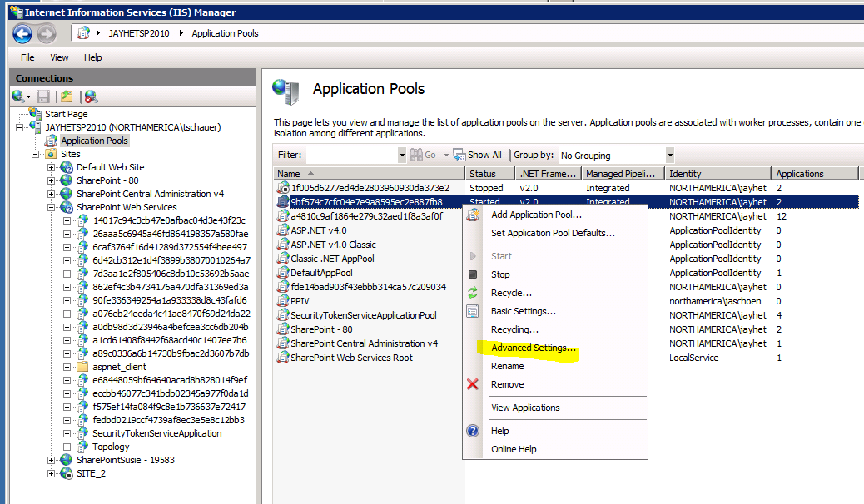
Task: Sort by the Name column header
Action: point(369,174)
